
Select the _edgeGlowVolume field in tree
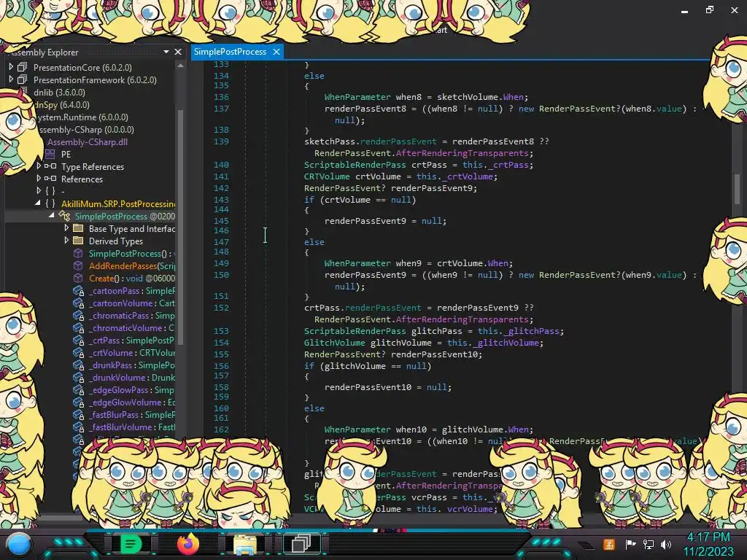pos(131,402)
